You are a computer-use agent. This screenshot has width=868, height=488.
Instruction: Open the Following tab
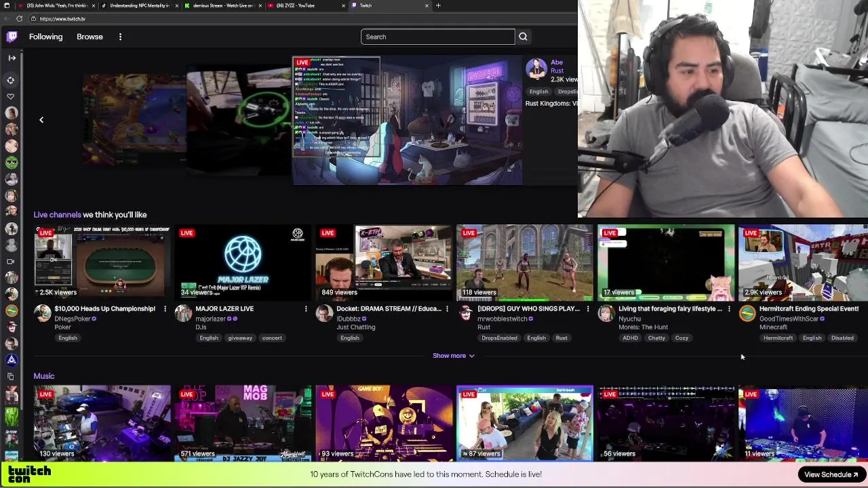point(45,37)
